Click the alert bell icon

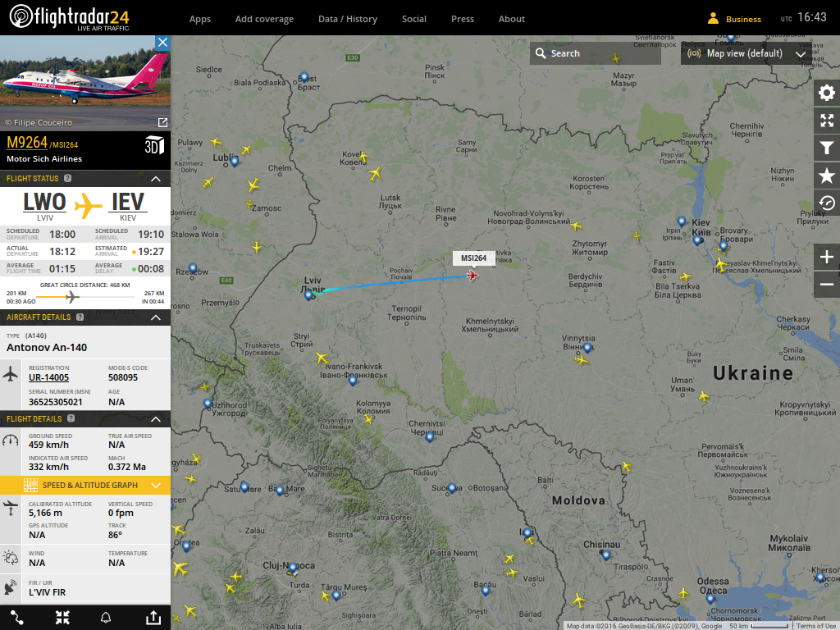click(x=106, y=618)
